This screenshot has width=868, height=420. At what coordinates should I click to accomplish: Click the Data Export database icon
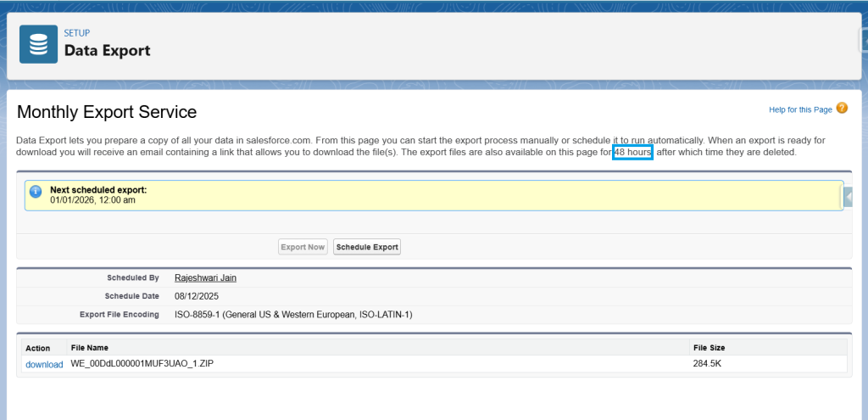click(x=39, y=44)
